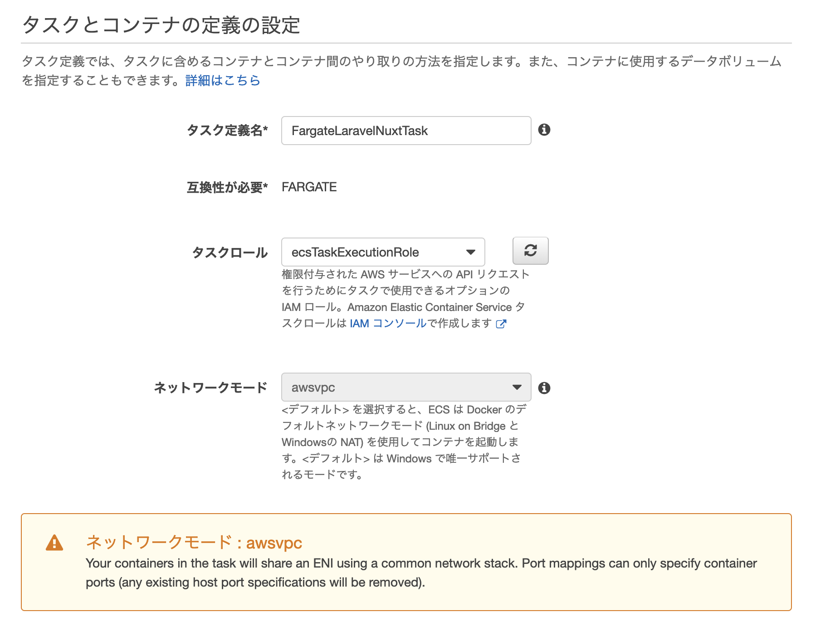This screenshot has width=840, height=631.
Task: Open the awsvpc network mode dropdown
Action: pyautogui.click(x=406, y=387)
